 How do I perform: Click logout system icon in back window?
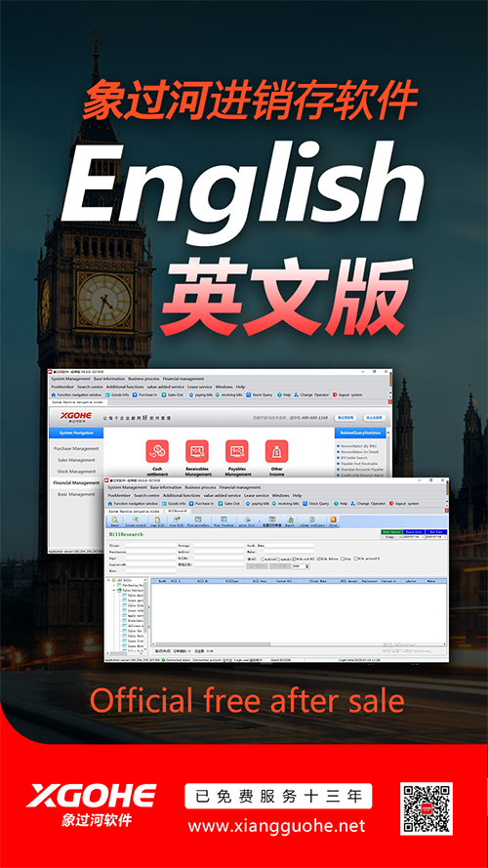(x=334, y=394)
